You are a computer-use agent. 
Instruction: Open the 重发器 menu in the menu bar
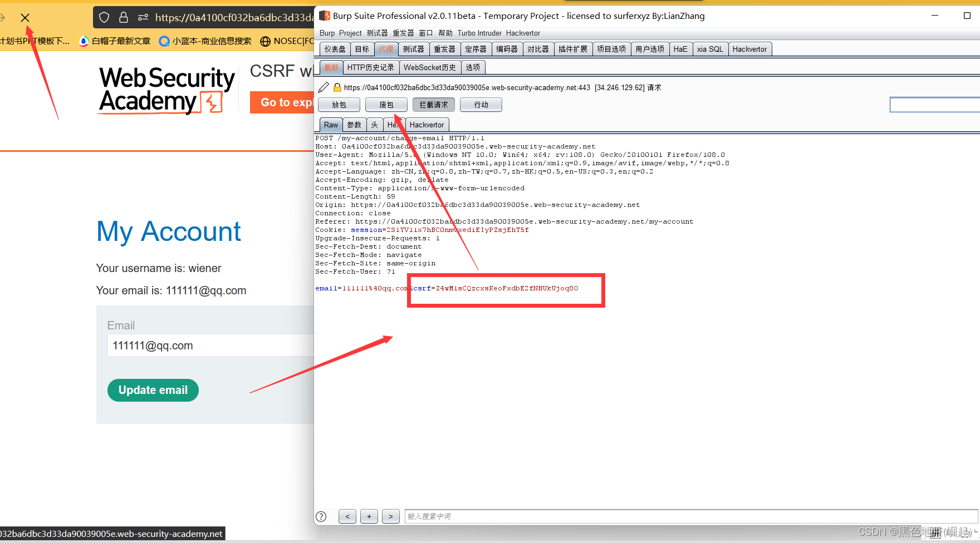pyautogui.click(x=403, y=33)
